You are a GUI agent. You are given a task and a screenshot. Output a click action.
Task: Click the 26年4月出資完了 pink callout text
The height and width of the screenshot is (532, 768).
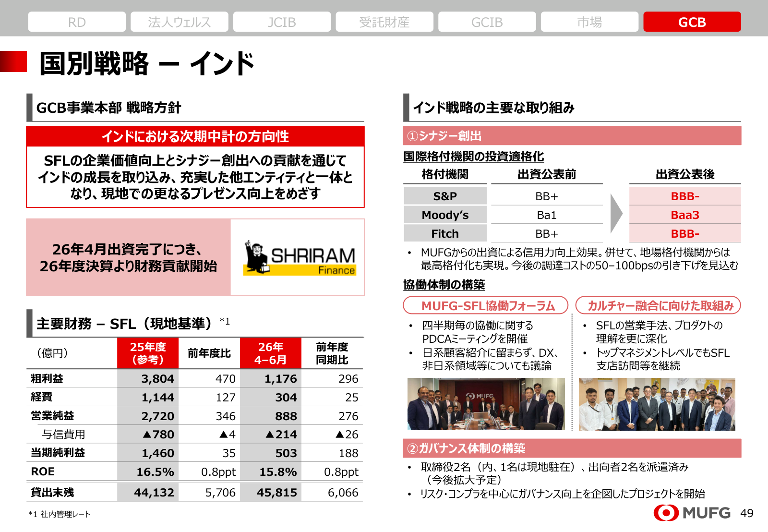pyautogui.click(x=128, y=257)
